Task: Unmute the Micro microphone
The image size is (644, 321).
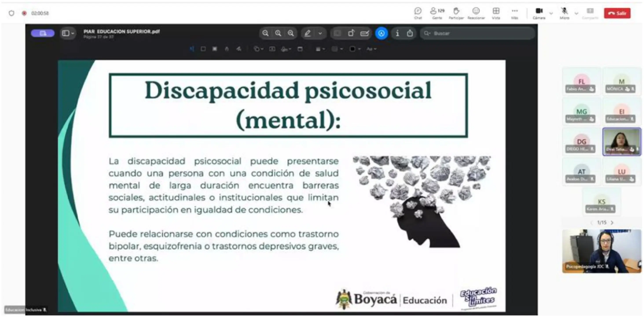Action: click(564, 13)
